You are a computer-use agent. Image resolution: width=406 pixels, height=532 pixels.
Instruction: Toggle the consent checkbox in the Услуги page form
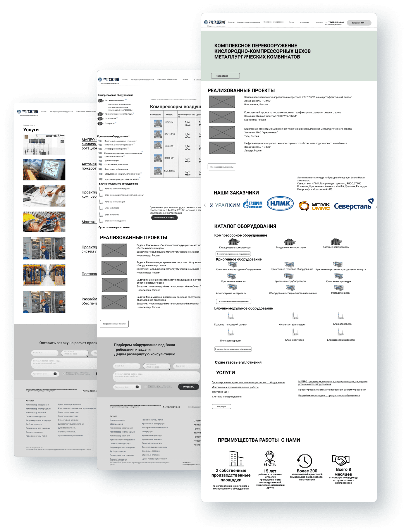click(x=64, y=373)
